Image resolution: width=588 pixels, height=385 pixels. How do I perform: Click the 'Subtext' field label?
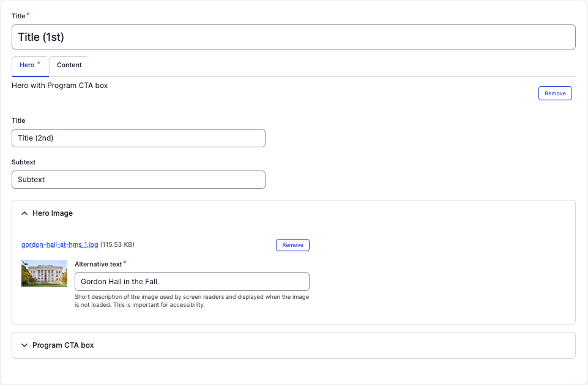(24, 163)
